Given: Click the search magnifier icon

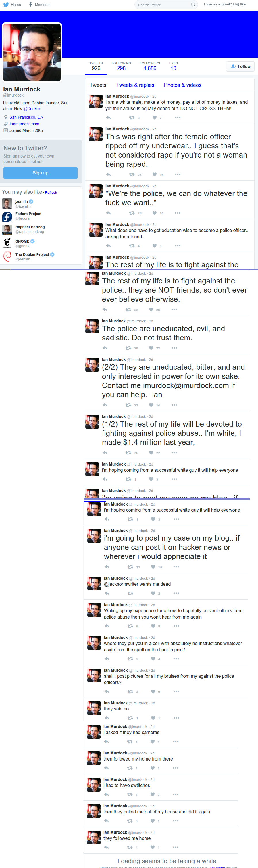Looking at the screenshot, I should click(x=193, y=4).
